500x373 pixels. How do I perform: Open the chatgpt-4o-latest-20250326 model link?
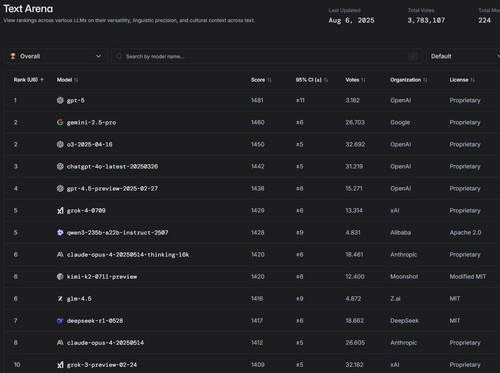click(x=112, y=166)
